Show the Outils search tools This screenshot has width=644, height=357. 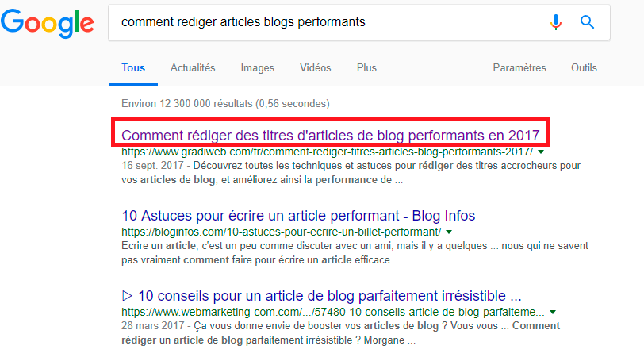point(584,68)
